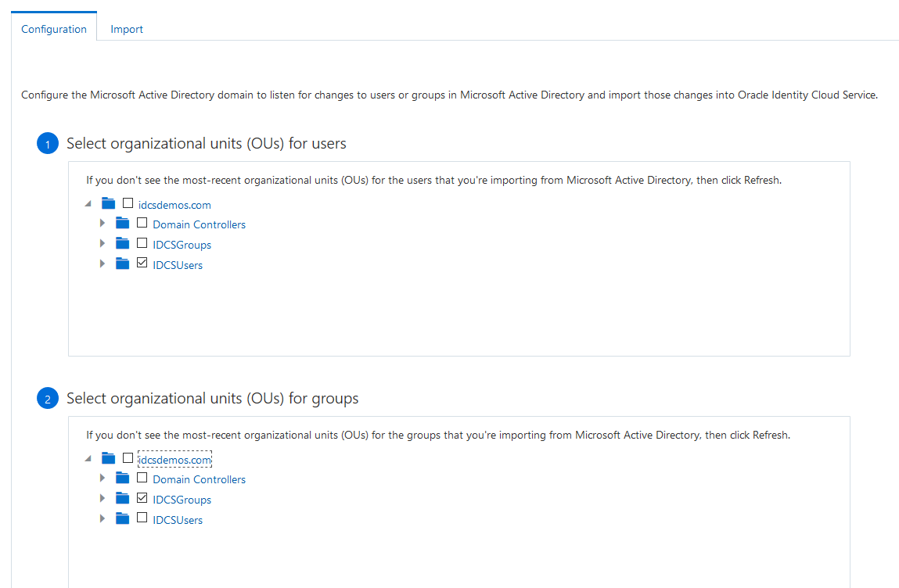Click the folder icon beside idcsdemos.com under users
This screenshot has width=899, height=588.
pyautogui.click(x=109, y=204)
